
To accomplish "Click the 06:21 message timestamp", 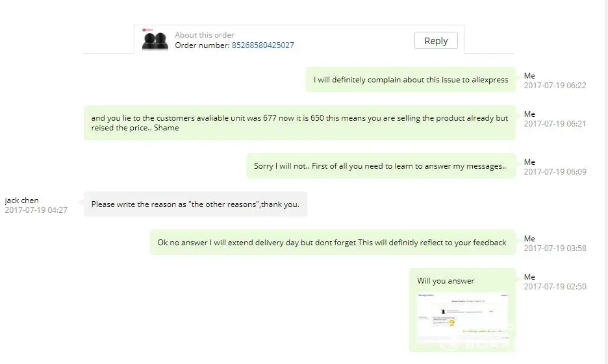I will click(555, 124).
